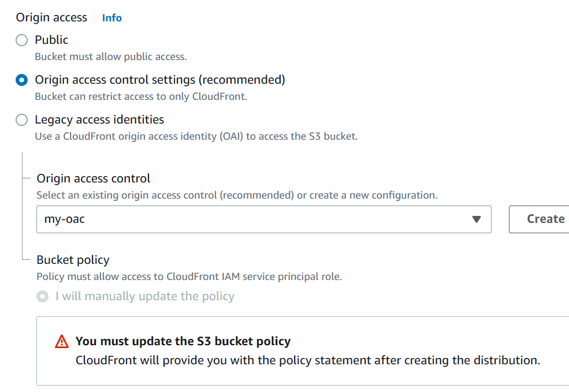
Task: Click the manually update policy radio
Action: [x=42, y=297]
